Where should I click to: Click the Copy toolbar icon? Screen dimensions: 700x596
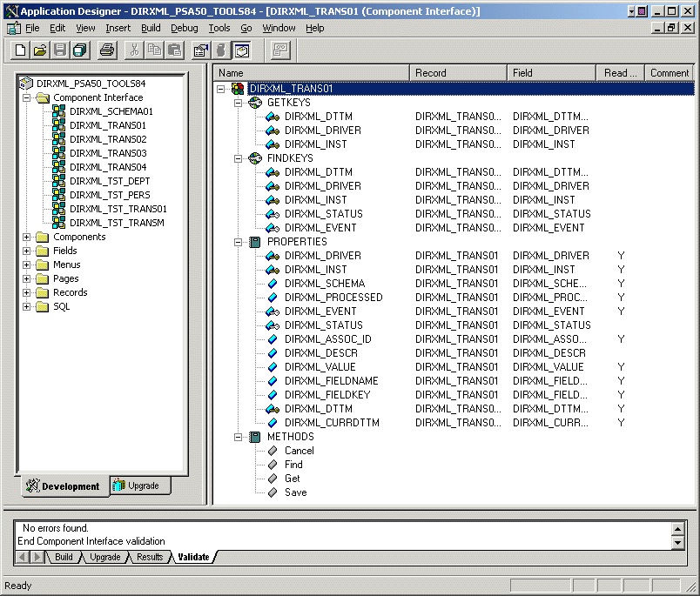154,50
